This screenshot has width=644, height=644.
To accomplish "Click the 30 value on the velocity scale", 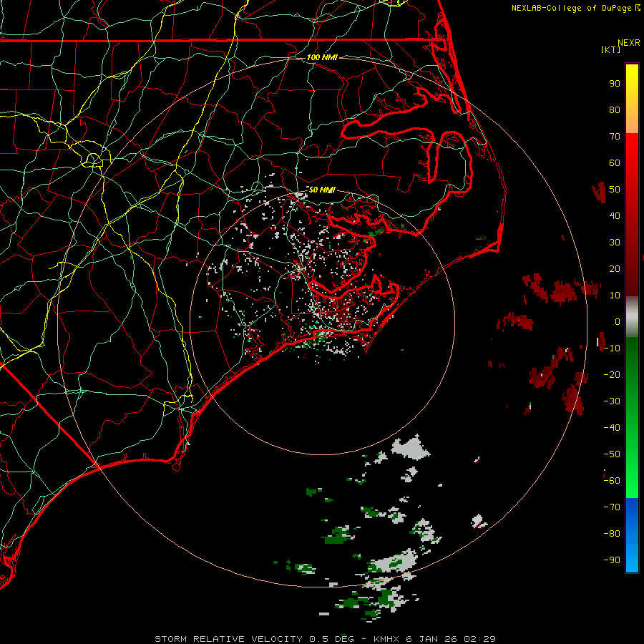I will (x=615, y=243).
